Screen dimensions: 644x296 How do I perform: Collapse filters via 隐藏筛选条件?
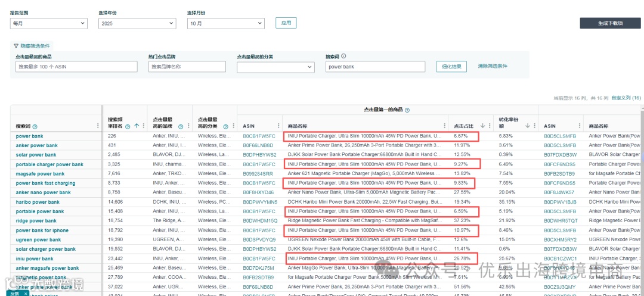(x=32, y=46)
